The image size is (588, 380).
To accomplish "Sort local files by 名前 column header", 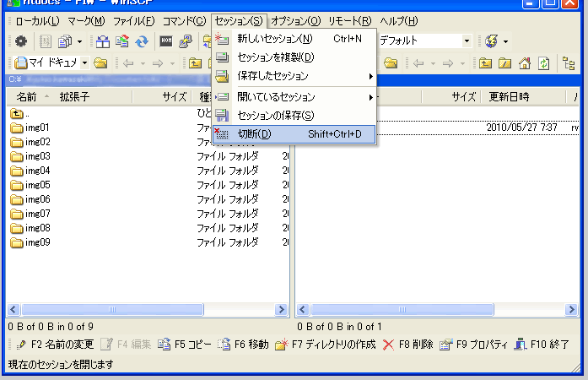I will [27, 97].
